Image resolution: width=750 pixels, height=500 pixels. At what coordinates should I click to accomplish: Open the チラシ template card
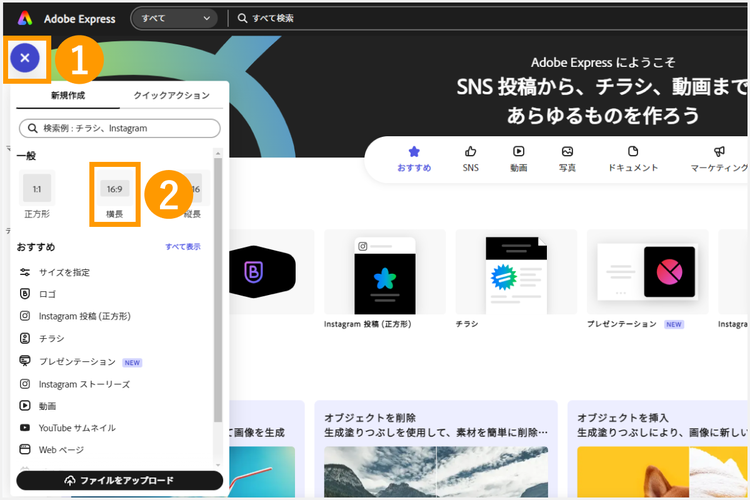pos(516,272)
